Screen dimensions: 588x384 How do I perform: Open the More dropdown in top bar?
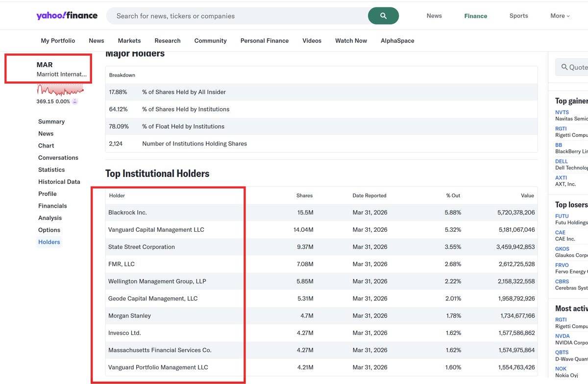point(560,16)
